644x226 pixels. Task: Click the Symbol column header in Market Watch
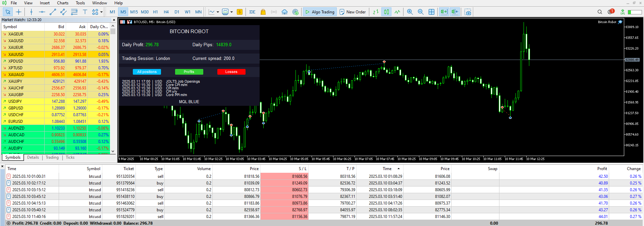(x=10, y=27)
